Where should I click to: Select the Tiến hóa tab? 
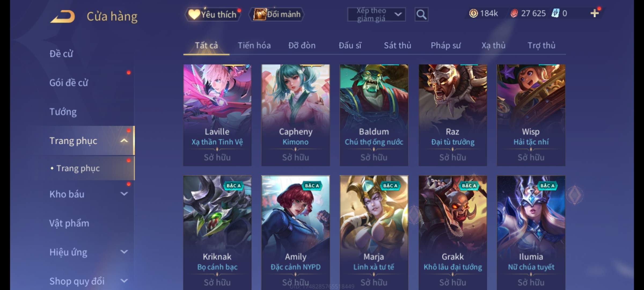(x=254, y=45)
